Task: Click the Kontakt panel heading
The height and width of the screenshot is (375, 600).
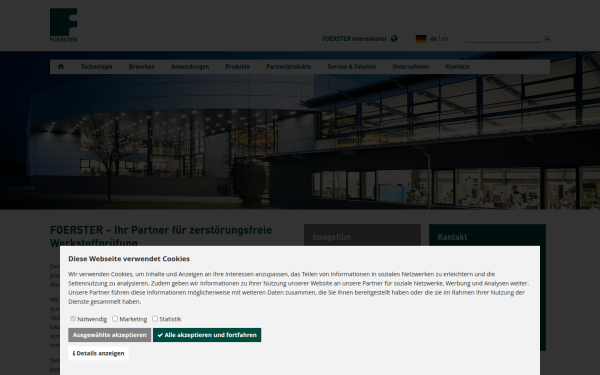Action: point(452,237)
